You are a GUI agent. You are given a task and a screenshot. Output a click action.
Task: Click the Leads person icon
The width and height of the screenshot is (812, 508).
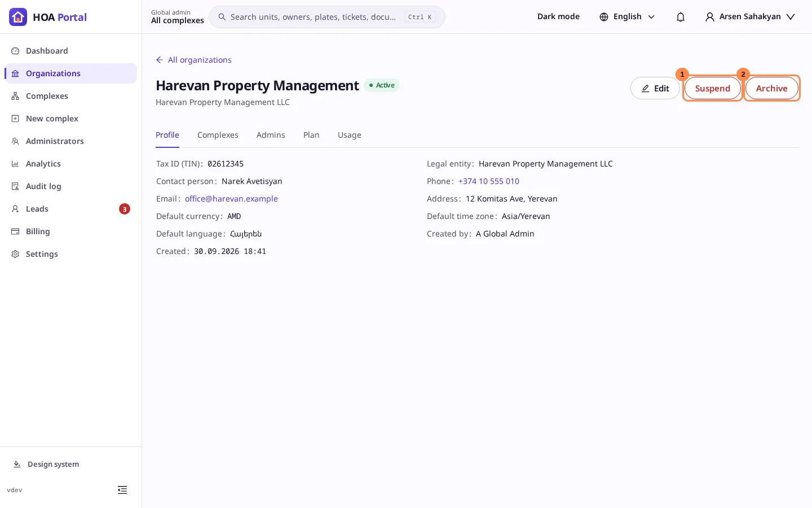tap(15, 209)
